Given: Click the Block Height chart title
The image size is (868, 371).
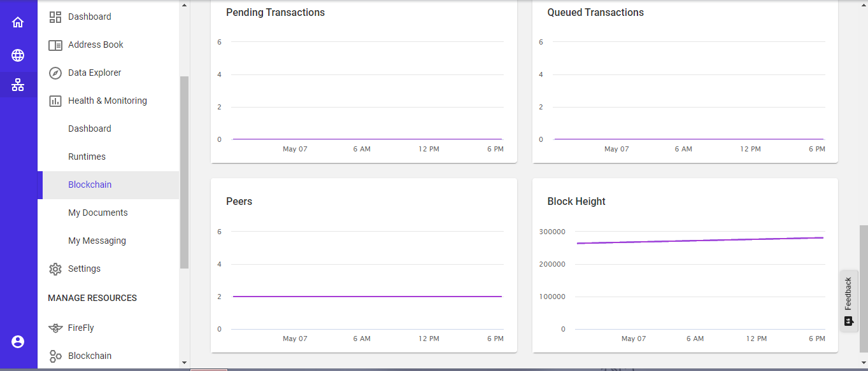Looking at the screenshot, I should (x=576, y=201).
